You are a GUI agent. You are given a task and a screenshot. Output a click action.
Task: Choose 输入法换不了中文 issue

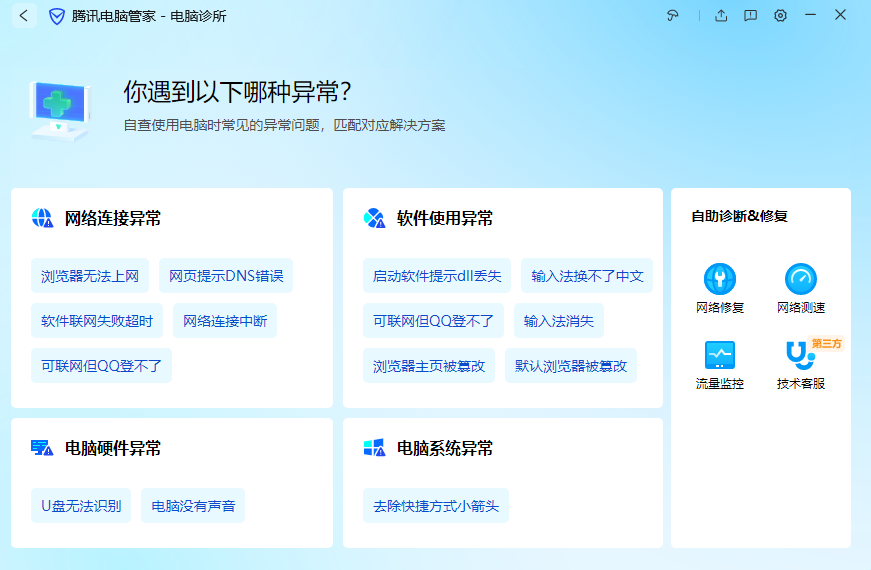(587, 276)
